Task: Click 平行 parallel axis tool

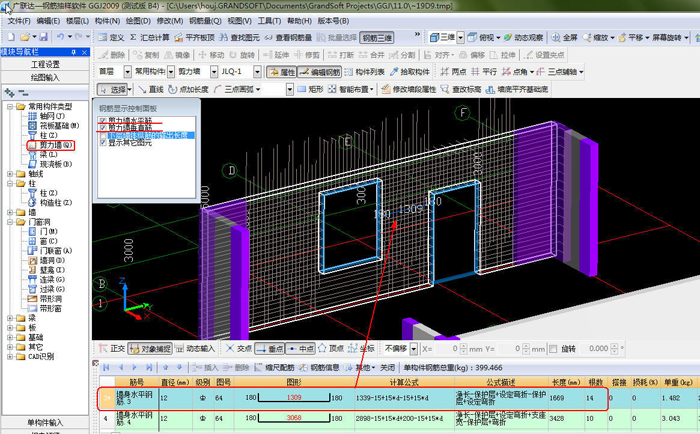Action: point(484,71)
